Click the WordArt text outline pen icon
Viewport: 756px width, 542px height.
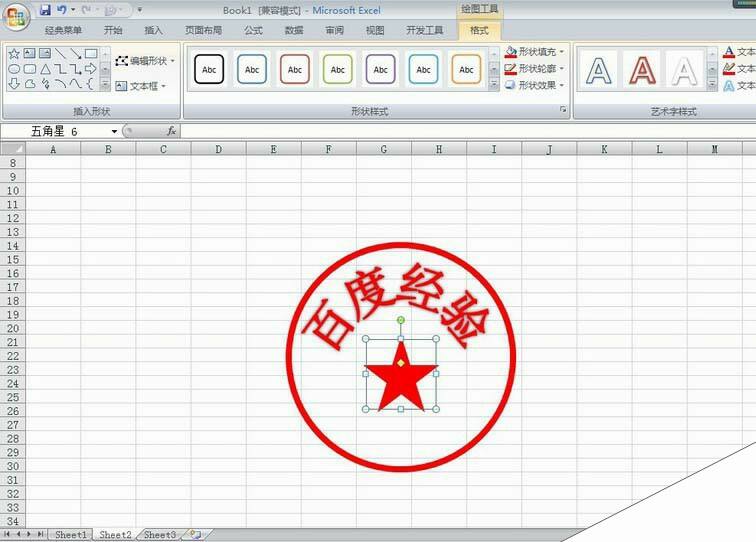point(729,68)
